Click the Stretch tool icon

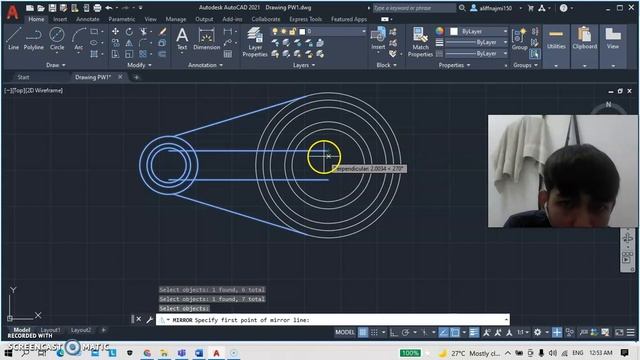point(116,54)
